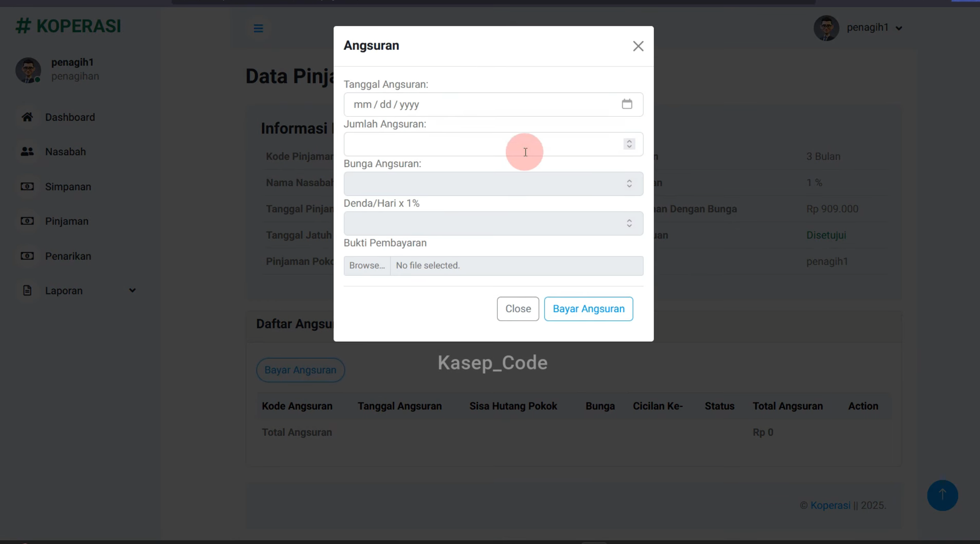
Task: Click the Dashboard home icon
Action: (x=27, y=117)
